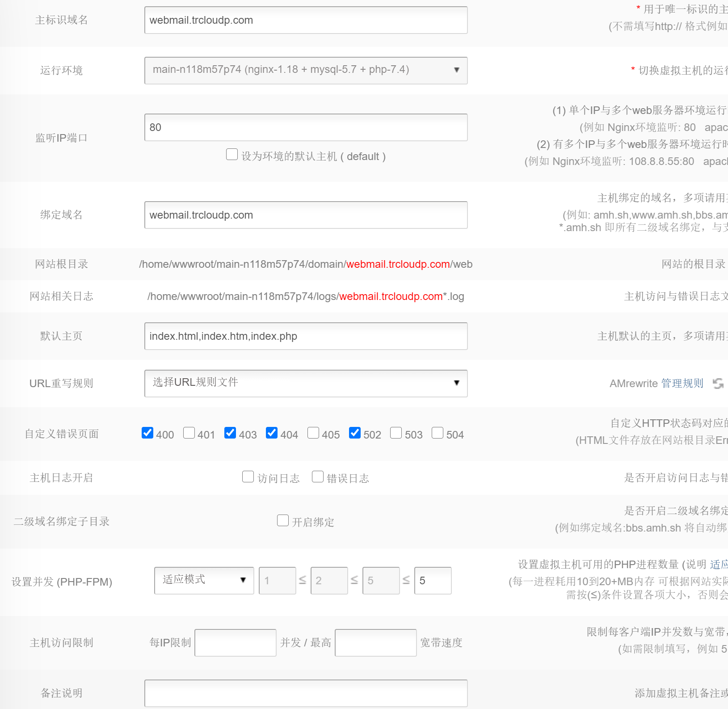728x709 pixels.
Task: Open the 管理规则 link
Action: point(682,384)
